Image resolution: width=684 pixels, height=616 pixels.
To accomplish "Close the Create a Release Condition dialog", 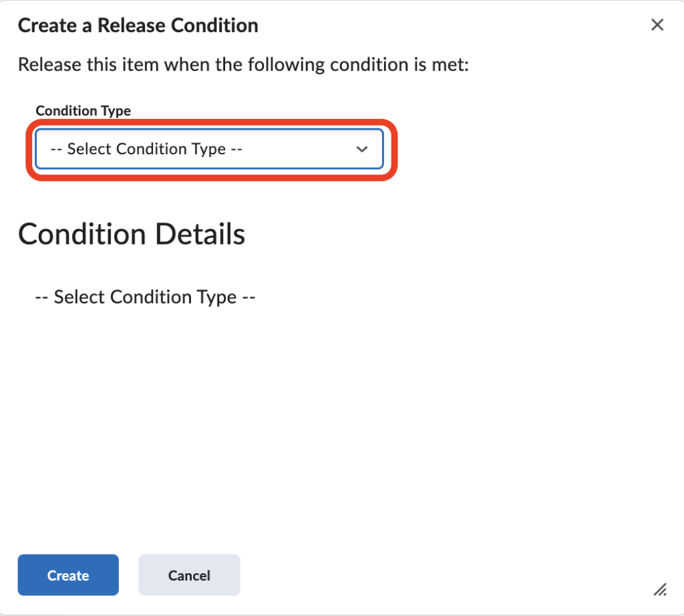I will (657, 25).
